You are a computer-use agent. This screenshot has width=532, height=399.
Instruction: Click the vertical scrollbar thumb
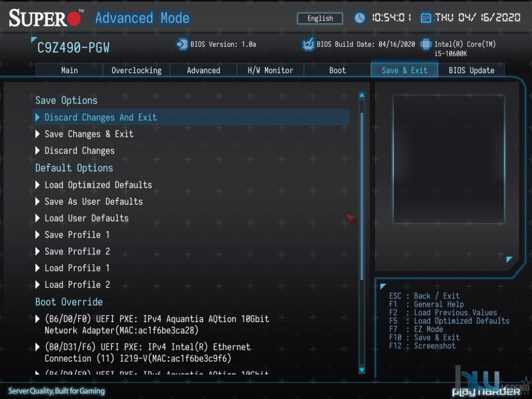pos(362,196)
